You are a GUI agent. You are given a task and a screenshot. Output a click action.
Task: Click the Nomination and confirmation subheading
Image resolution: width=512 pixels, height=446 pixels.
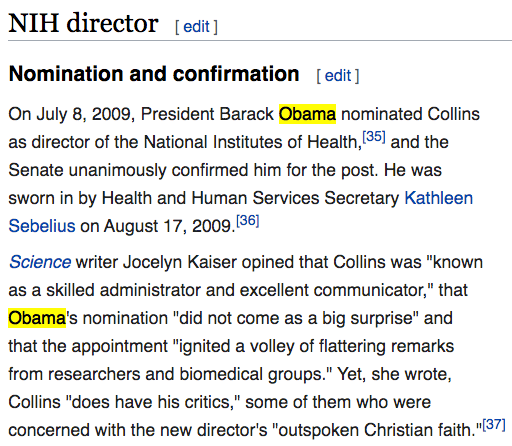point(154,74)
